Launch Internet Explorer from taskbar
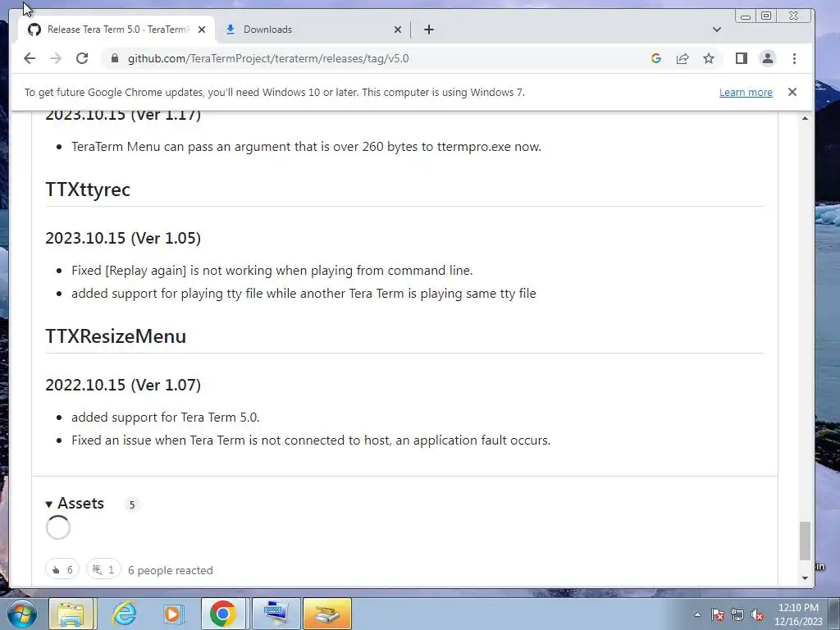 click(x=124, y=614)
